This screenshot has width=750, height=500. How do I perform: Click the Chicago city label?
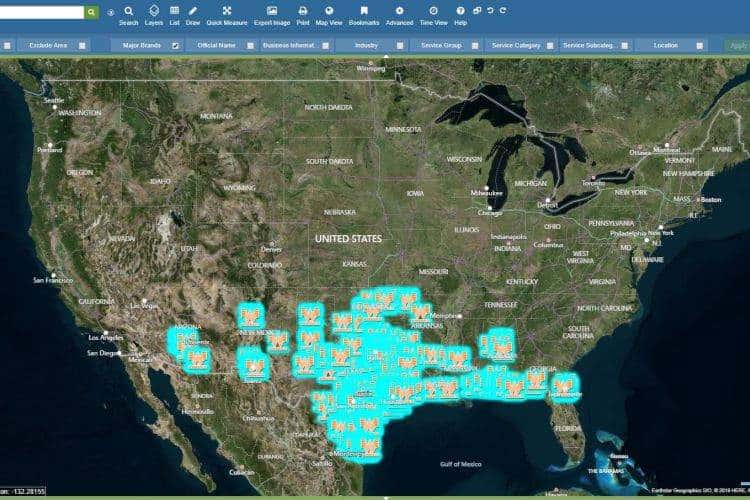[490, 213]
